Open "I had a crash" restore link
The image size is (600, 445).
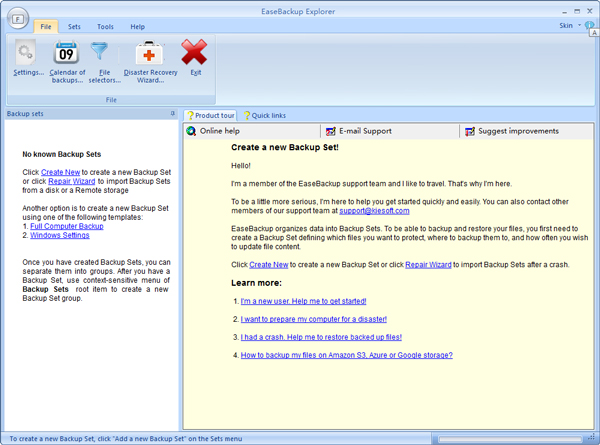(321, 337)
